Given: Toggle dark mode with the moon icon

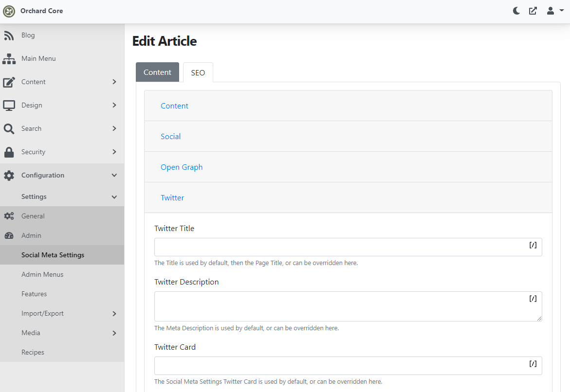Looking at the screenshot, I should coord(516,11).
